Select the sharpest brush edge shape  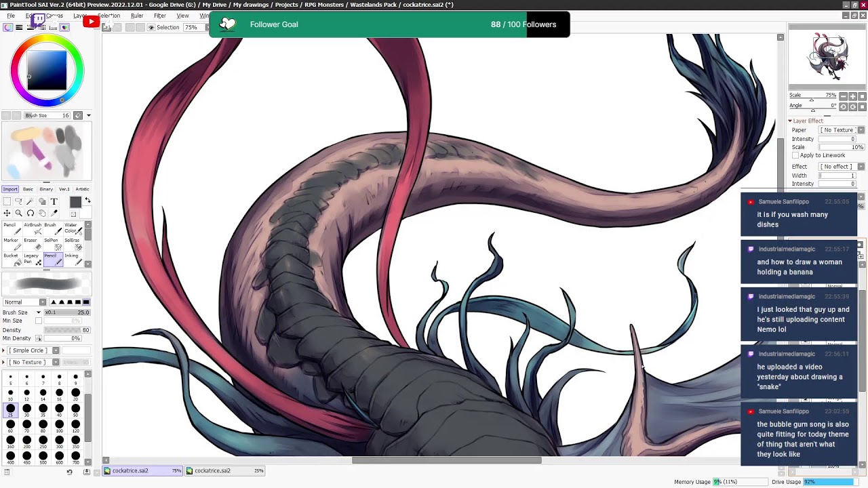click(x=54, y=302)
